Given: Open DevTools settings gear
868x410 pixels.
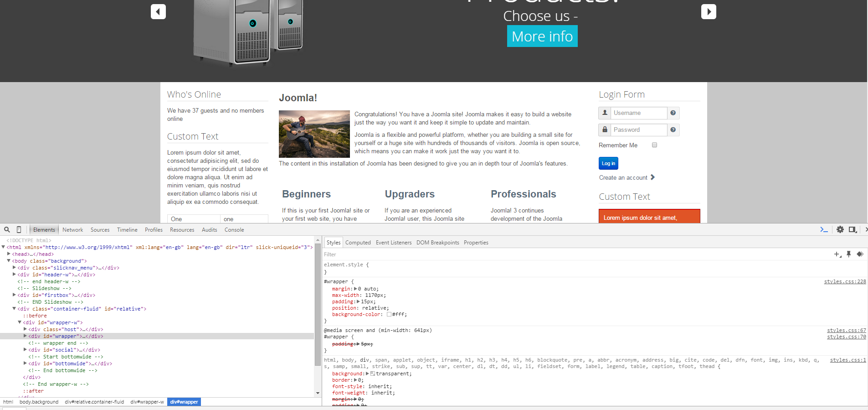Looking at the screenshot, I should [840, 229].
